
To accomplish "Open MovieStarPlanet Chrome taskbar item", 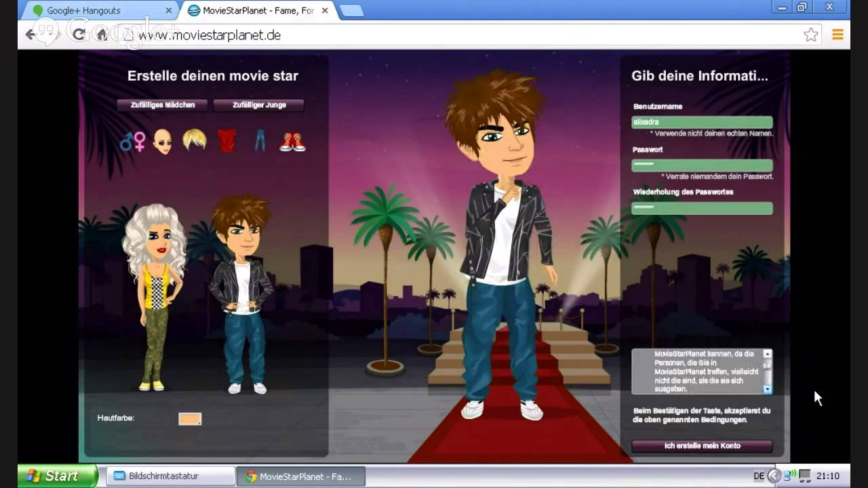I will click(301, 476).
